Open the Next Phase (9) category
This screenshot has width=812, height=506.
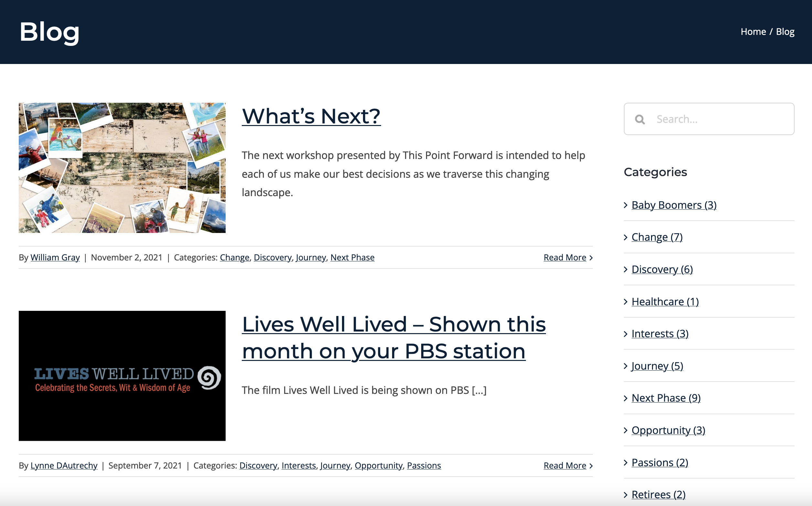[666, 398]
